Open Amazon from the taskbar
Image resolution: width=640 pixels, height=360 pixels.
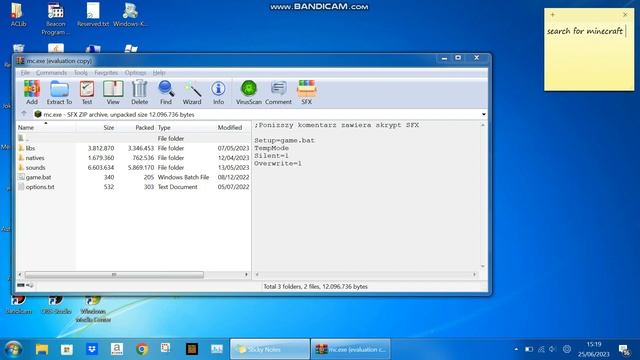(117, 349)
